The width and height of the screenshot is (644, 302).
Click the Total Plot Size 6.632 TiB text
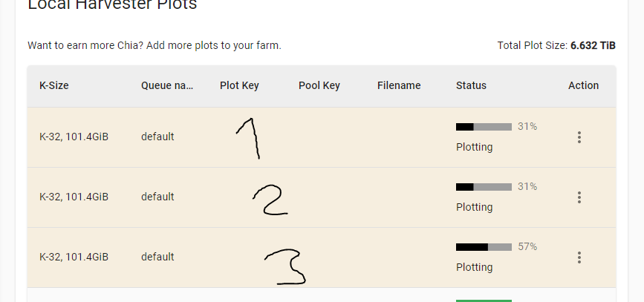tap(556, 45)
